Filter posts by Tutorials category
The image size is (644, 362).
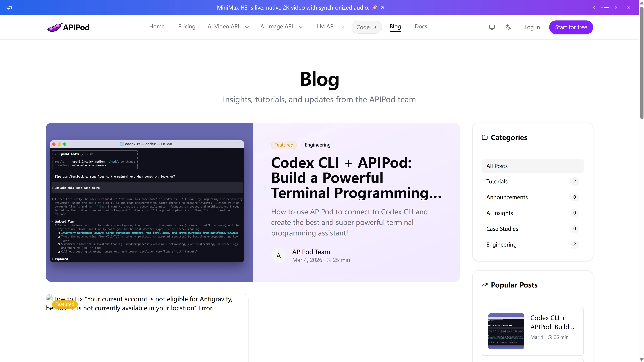533,181
